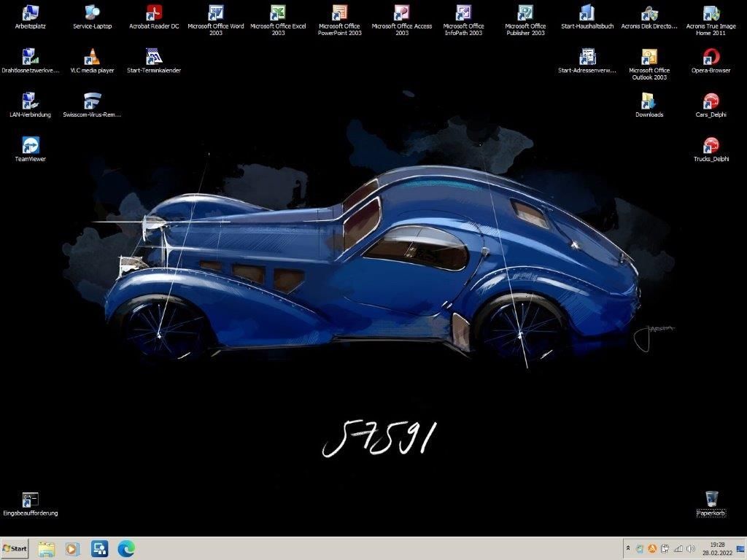Open the Start menu

tap(13, 548)
